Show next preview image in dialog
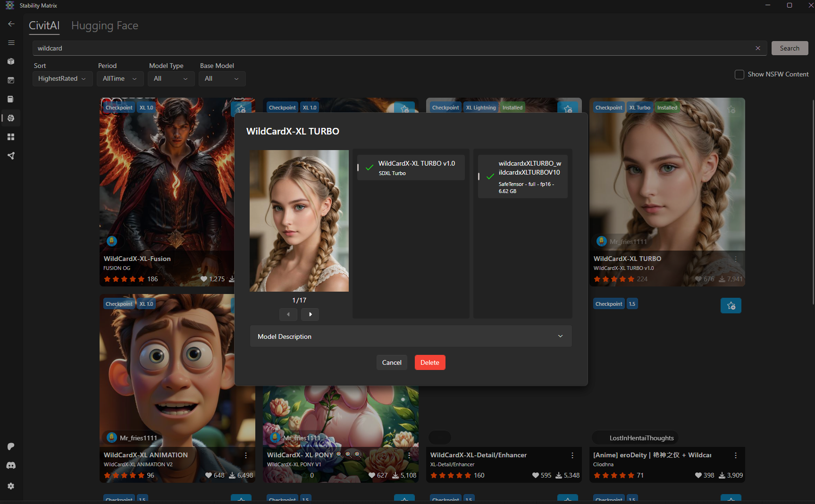 click(x=310, y=314)
